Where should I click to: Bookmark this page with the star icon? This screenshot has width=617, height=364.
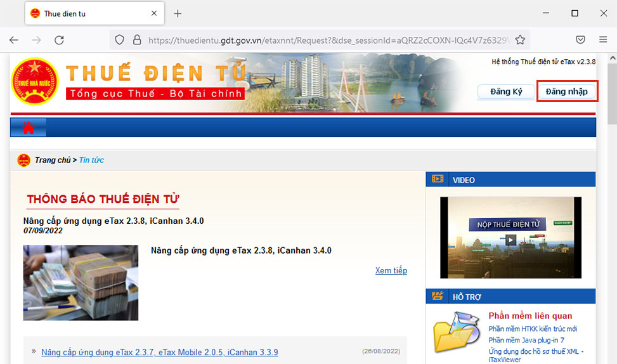pos(520,40)
